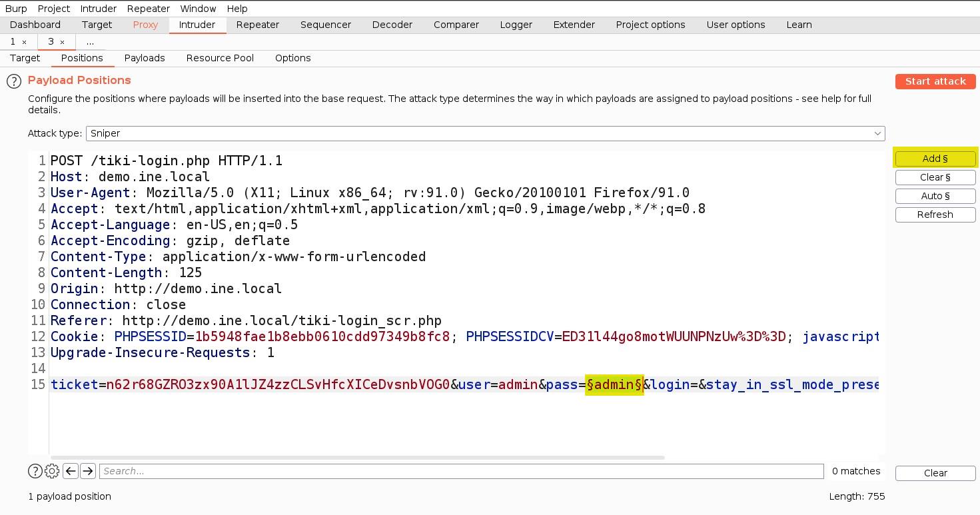Image resolution: width=980 pixels, height=515 pixels.
Task: Go to previous search match arrow
Action: 71,471
